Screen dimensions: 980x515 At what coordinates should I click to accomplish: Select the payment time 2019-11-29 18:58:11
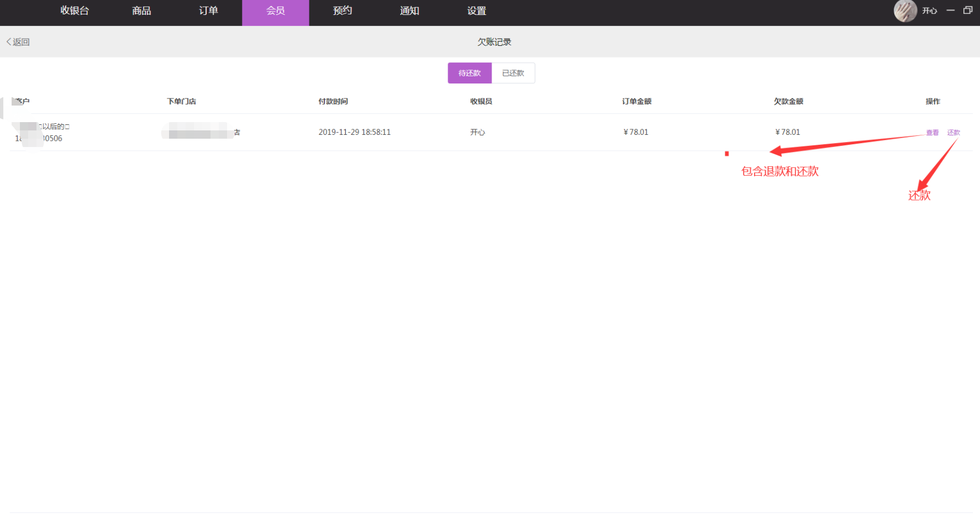pos(355,132)
